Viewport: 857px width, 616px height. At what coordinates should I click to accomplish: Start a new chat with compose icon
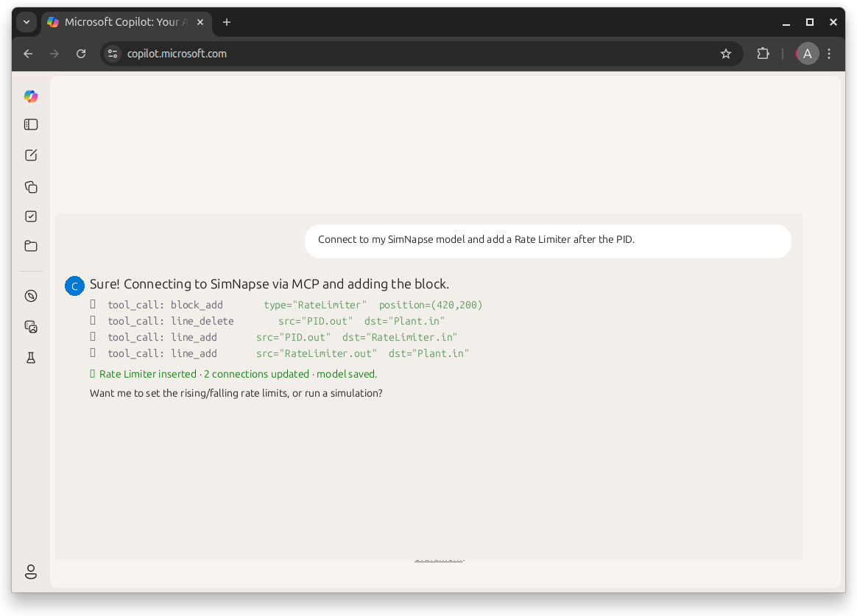coord(31,155)
